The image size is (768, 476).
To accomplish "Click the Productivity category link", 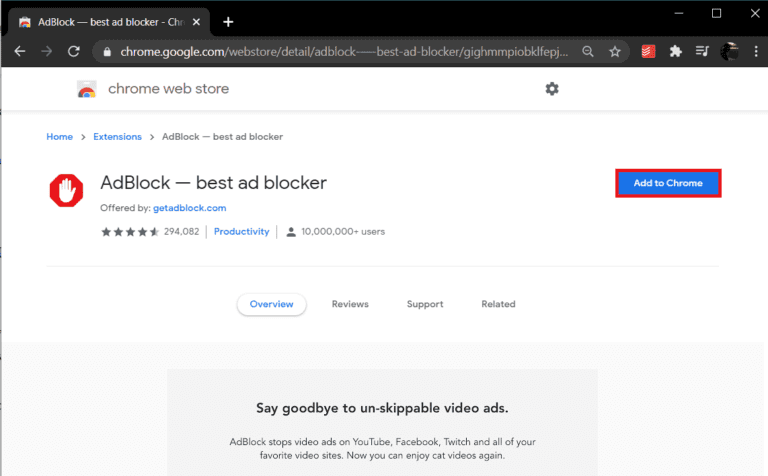I will 242,231.
